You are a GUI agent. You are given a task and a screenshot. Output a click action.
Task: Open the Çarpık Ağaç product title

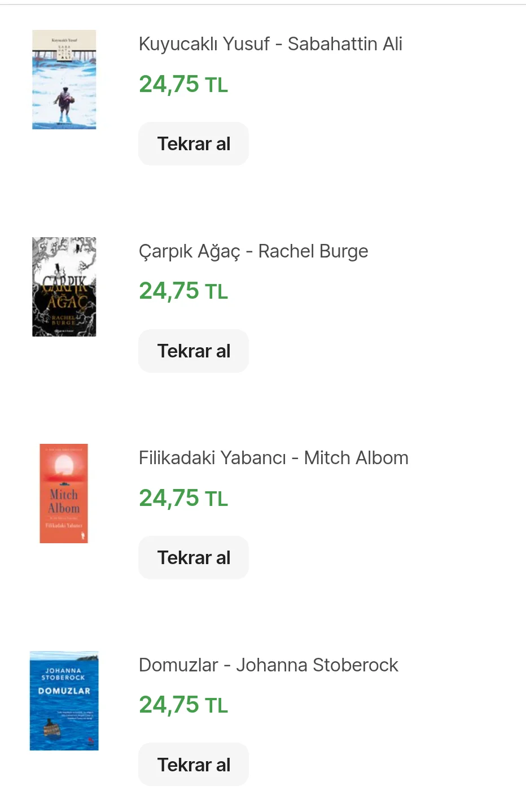pos(189,251)
